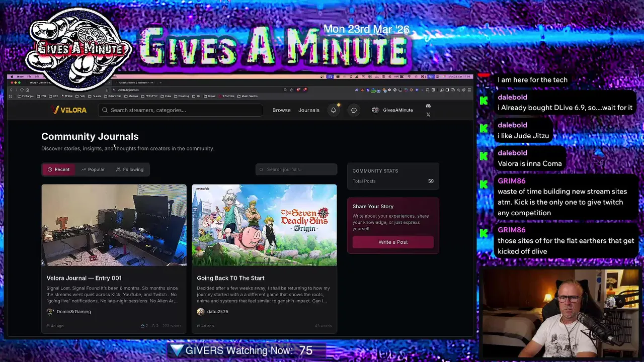Open a new browser tab with plus
This screenshot has height=362, width=644.
coord(160,82)
